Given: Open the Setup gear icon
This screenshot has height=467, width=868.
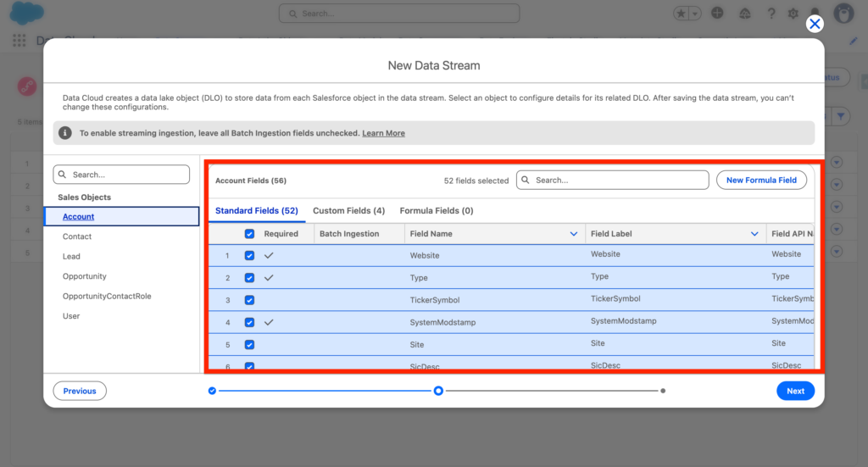Looking at the screenshot, I should 793,14.
